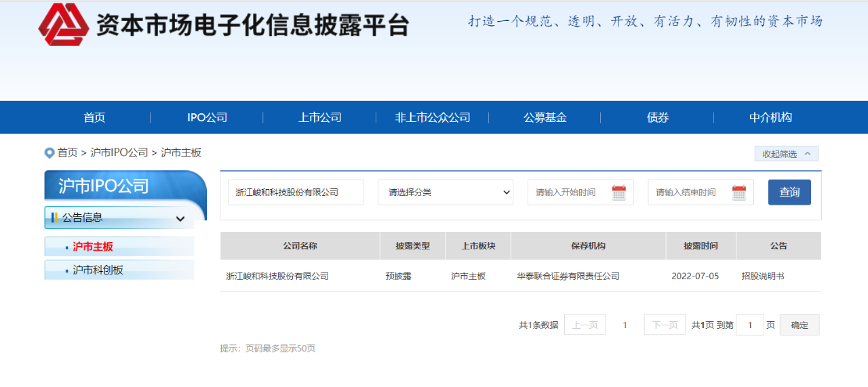This screenshot has width=868, height=387.
Task: Open the 中介机构 navigation menu
Action: pos(770,117)
